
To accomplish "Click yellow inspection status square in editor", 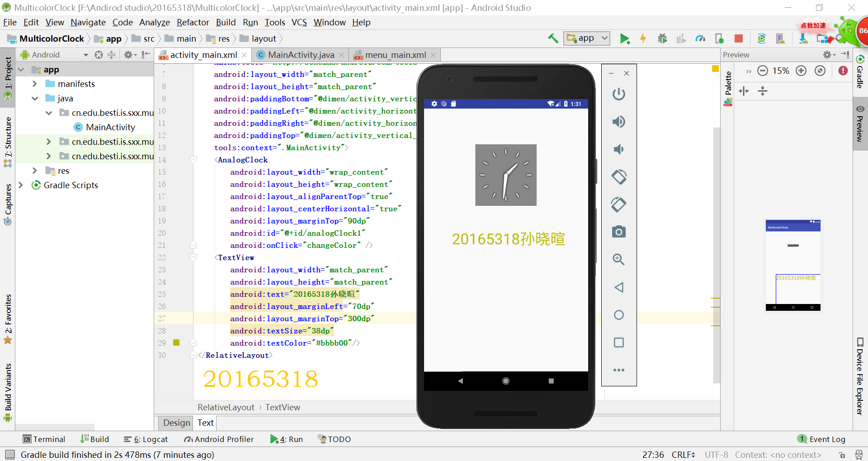I will tap(715, 68).
